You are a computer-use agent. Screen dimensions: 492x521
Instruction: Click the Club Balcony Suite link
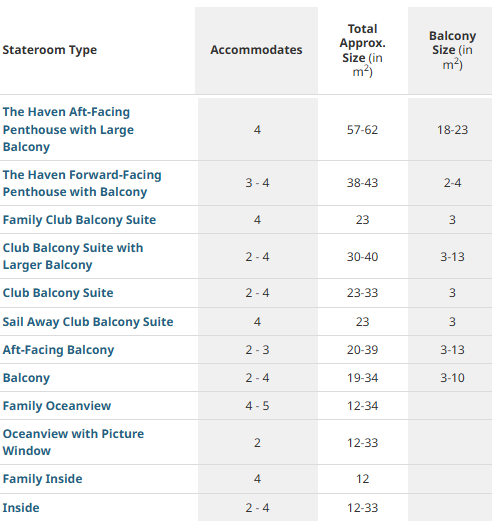[x=58, y=293]
